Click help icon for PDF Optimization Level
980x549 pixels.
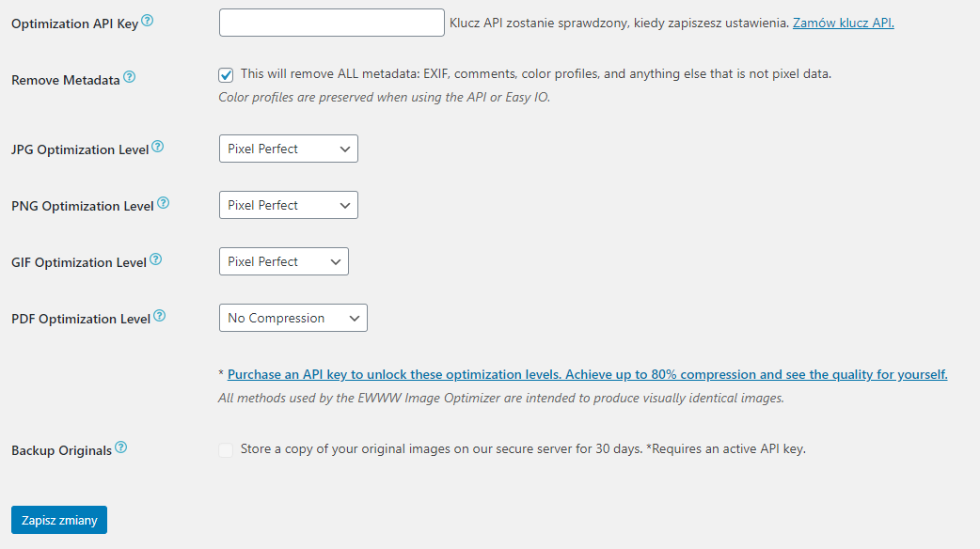point(160,317)
